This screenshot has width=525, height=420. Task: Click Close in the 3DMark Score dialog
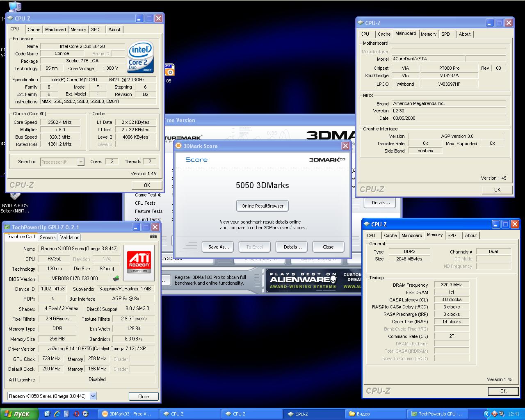coord(328,247)
